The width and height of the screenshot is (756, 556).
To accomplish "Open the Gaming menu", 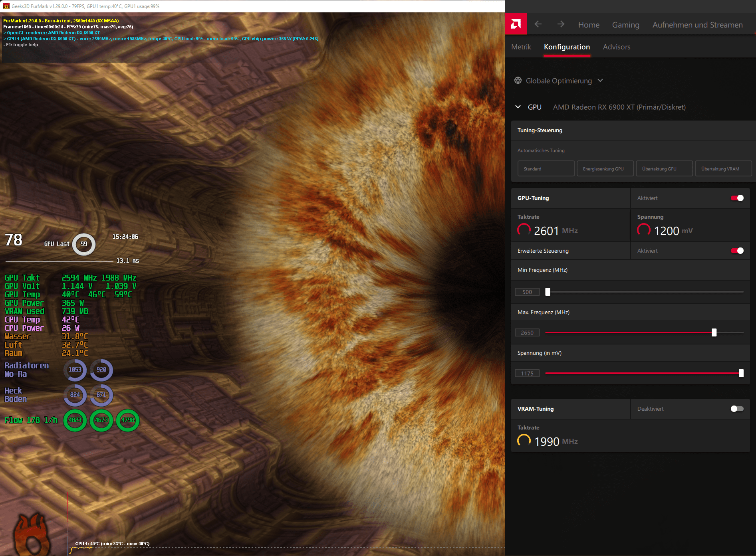I will [626, 25].
